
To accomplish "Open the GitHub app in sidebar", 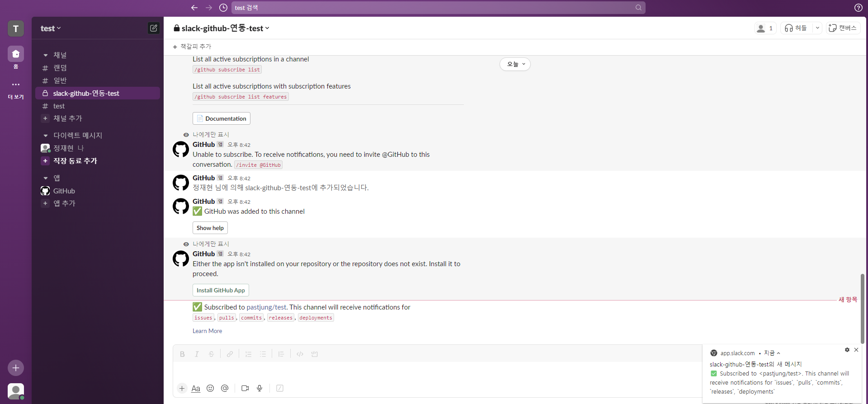I will 98,191.
